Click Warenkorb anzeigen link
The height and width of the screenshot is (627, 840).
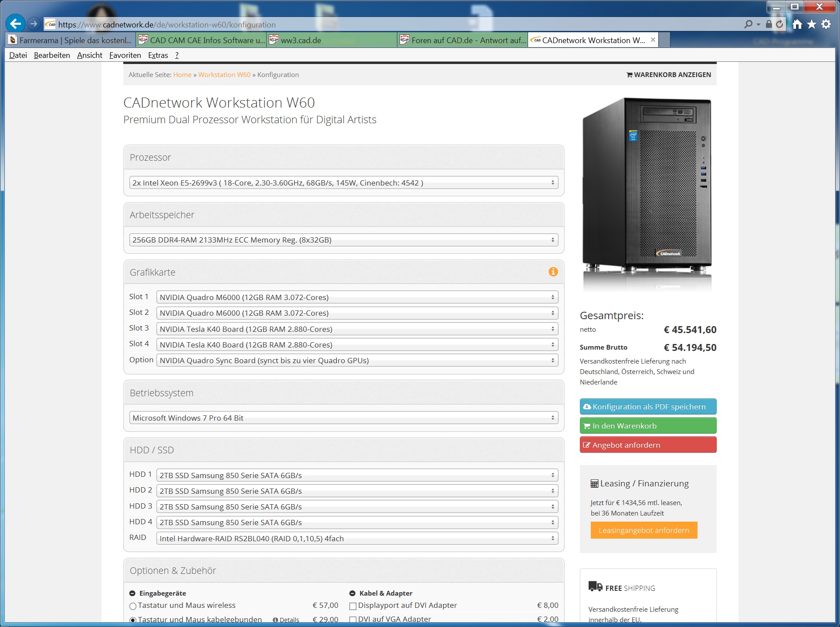click(x=668, y=75)
